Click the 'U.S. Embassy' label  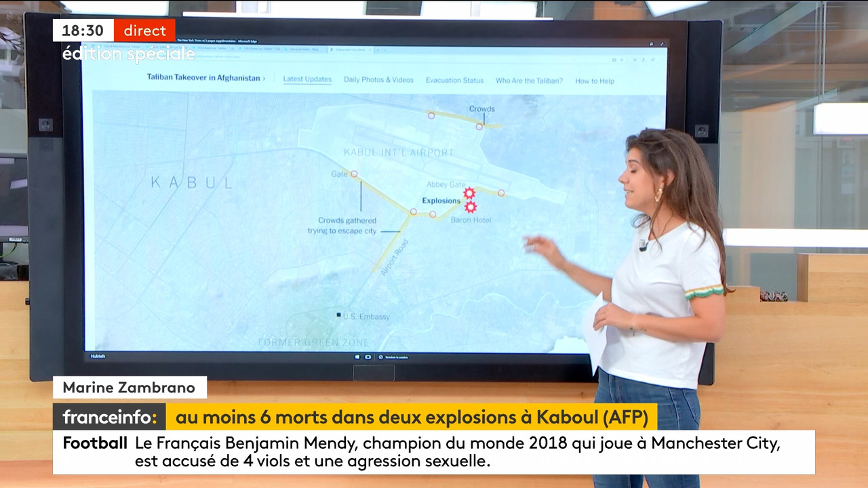point(366,317)
